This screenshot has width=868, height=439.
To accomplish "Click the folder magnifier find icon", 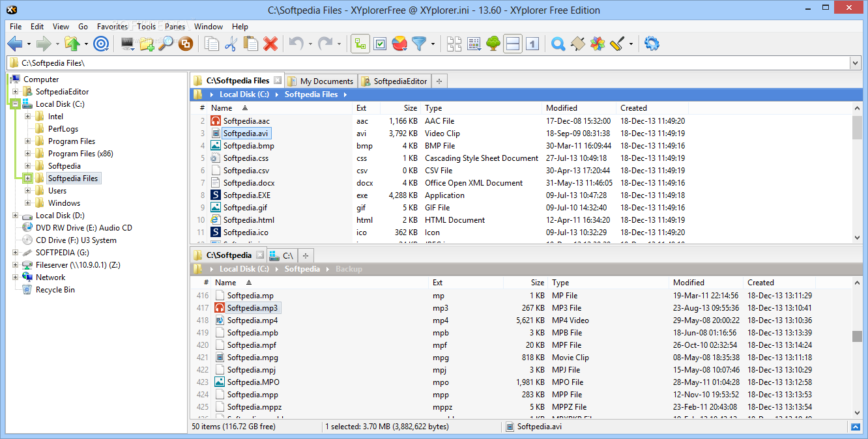I will (166, 44).
